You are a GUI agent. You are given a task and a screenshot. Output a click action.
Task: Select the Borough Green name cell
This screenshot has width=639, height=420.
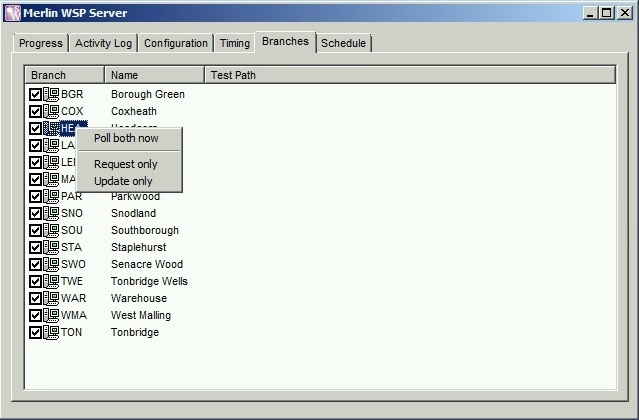[148, 95]
